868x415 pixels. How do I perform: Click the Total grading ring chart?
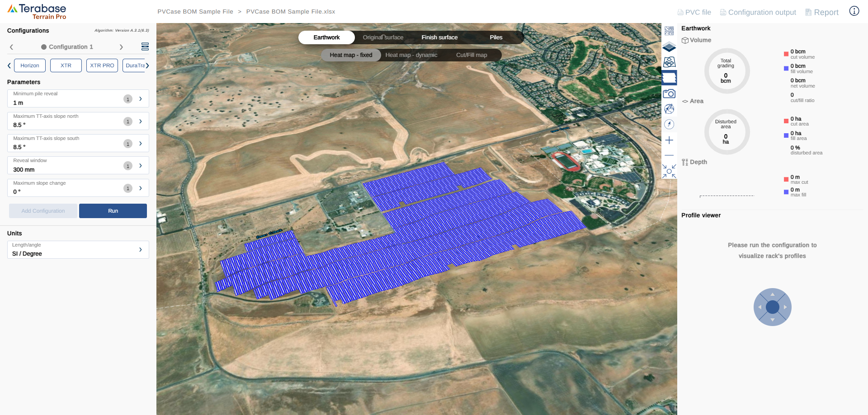pos(727,71)
